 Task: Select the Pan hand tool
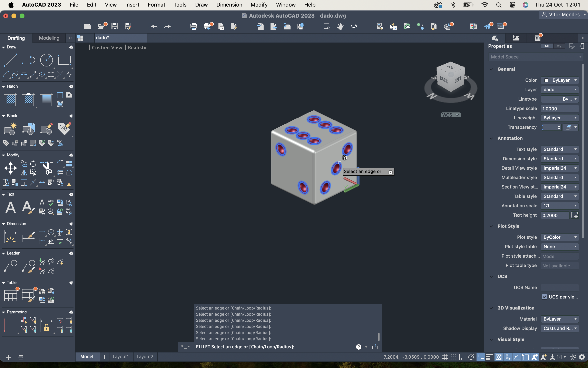point(340,26)
